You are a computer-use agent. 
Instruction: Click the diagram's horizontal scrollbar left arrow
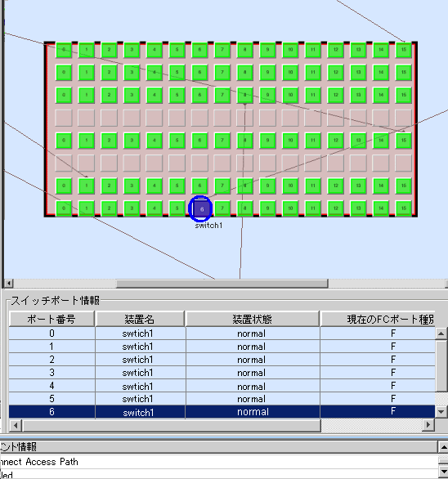point(9,283)
